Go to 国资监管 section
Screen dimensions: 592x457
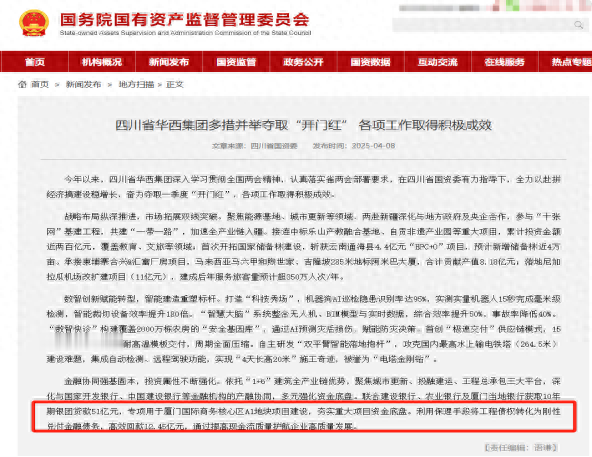click(x=236, y=62)
